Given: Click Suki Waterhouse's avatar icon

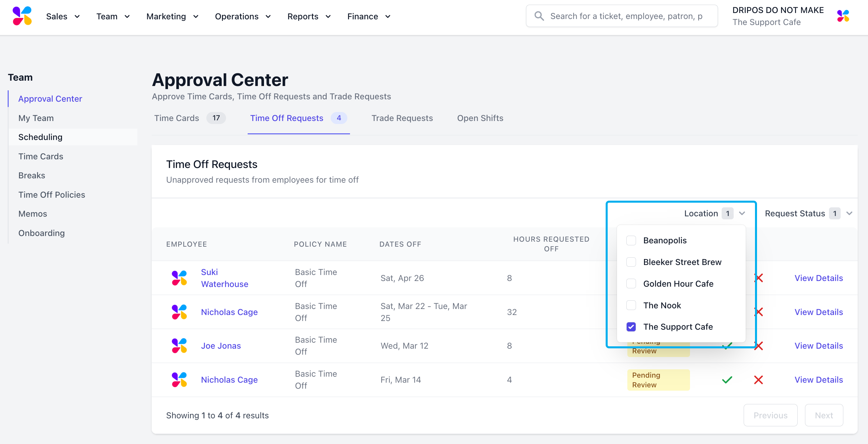Looking at the screenshot, I should coord(179,278).
